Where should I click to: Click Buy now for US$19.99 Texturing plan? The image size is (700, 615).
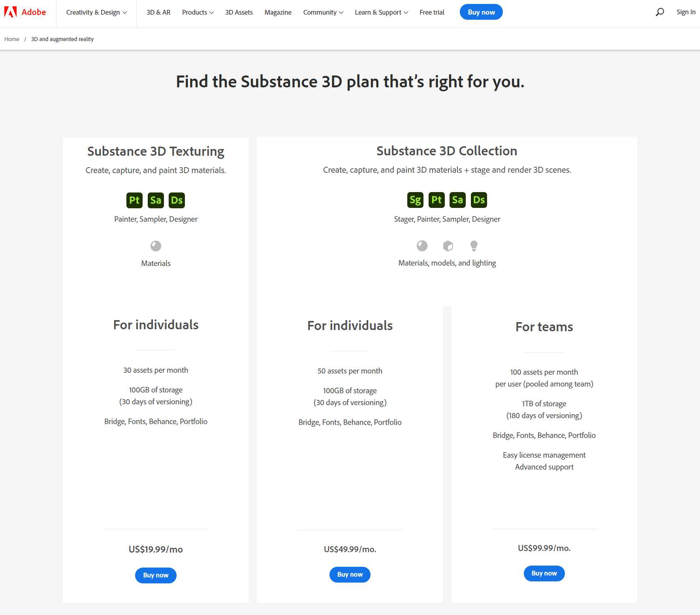tap(156, 575)
